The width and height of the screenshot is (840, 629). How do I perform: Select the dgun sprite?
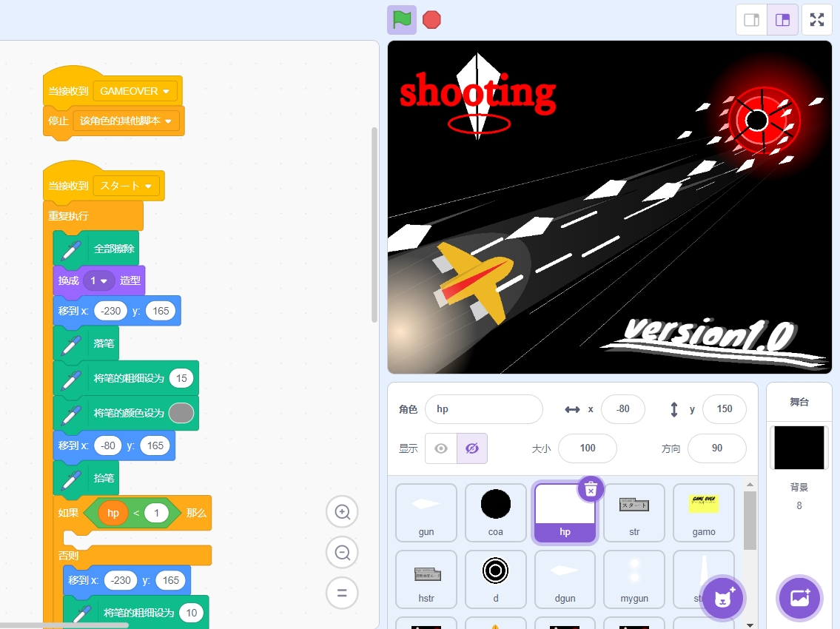tap(565, 579)
